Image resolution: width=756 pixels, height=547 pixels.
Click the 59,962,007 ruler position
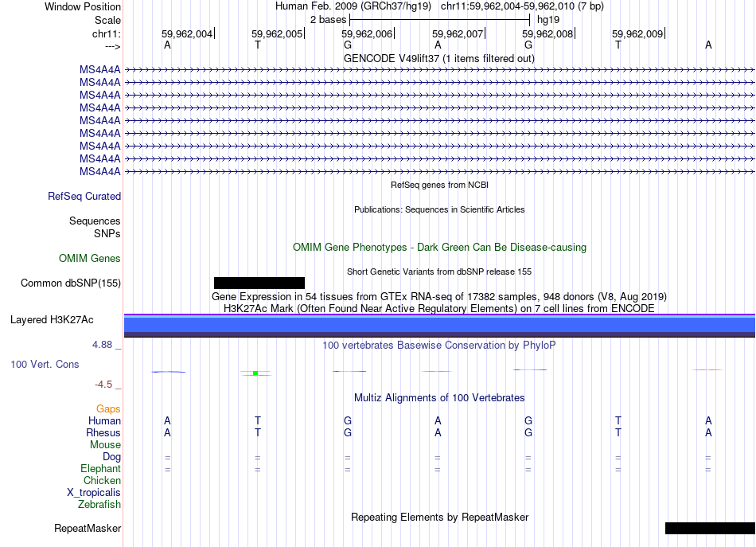[x=458, y=33]
